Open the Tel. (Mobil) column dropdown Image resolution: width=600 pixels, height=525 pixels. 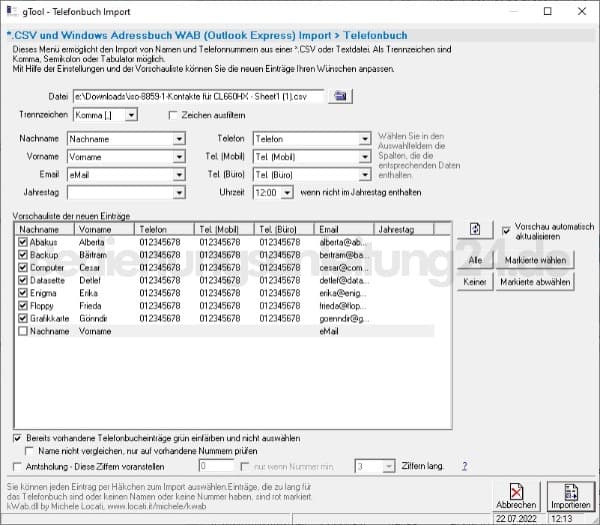coord(365,157)
